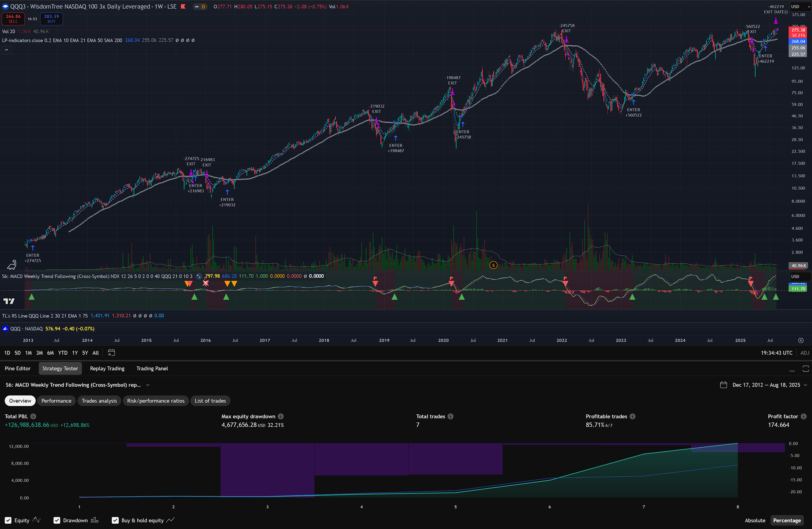Click the SELL 266.86 button
Image resolution: width=812 pixels, height=529 pixels.
[x=13, y=19]
